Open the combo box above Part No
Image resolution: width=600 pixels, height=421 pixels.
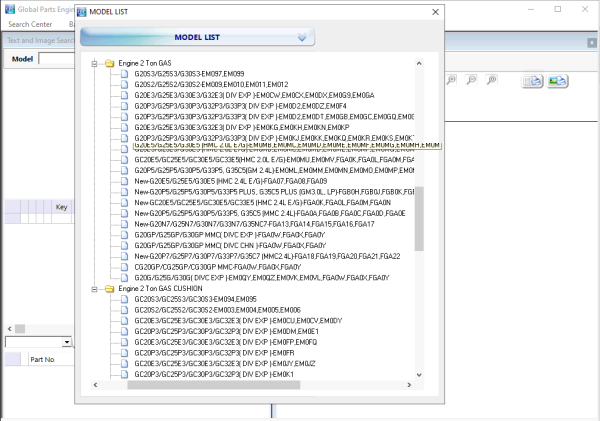[x=66, y=341]
